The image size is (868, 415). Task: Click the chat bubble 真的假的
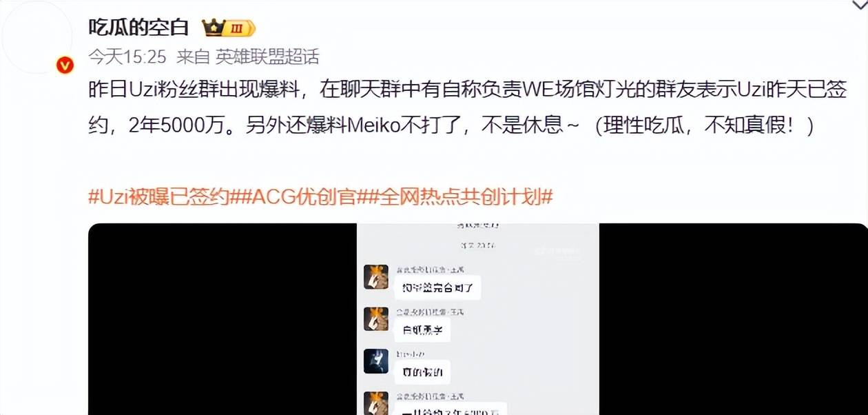[422, 372]
